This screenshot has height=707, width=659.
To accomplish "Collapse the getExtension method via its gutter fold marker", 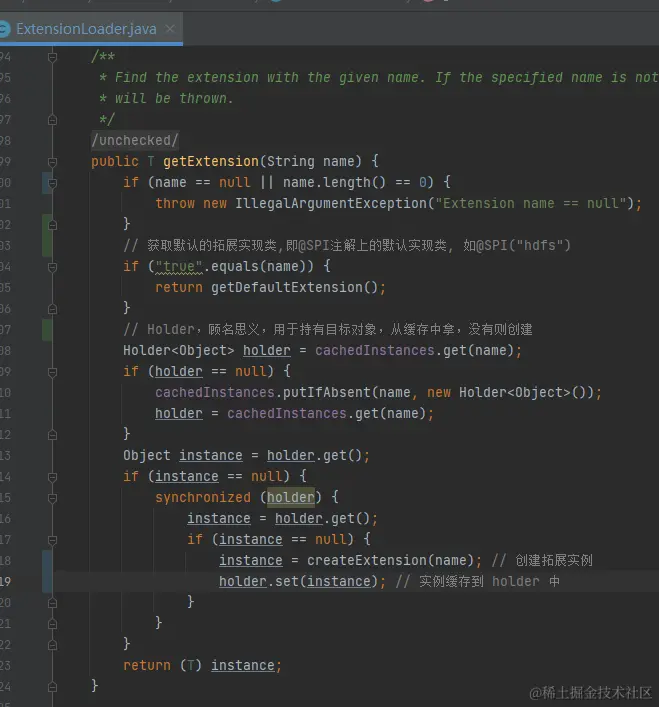I will pos(52,162).
